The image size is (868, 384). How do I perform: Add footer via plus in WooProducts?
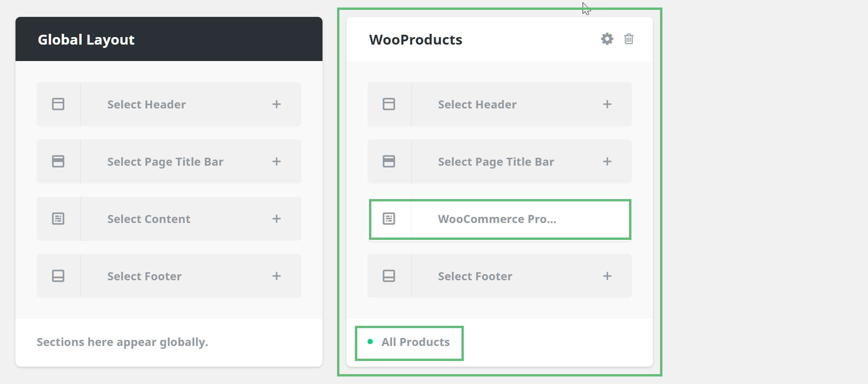[608, 276]
